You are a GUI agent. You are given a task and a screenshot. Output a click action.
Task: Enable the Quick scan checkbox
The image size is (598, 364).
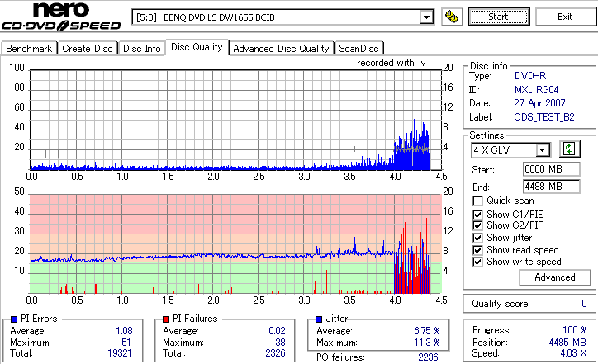click(x=477, y=201)
